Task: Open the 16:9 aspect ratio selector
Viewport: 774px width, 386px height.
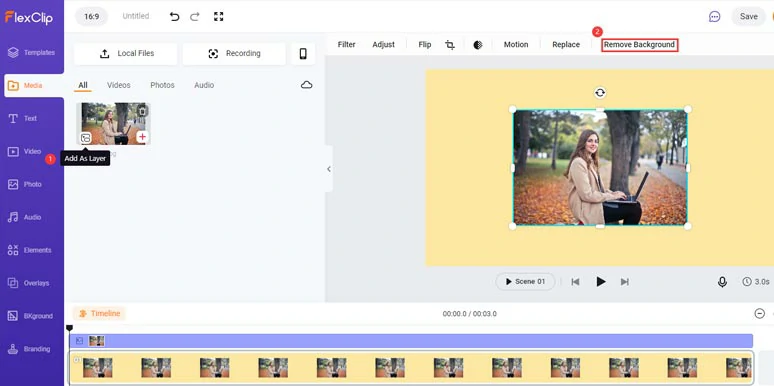Action: [x=91, y=16]
